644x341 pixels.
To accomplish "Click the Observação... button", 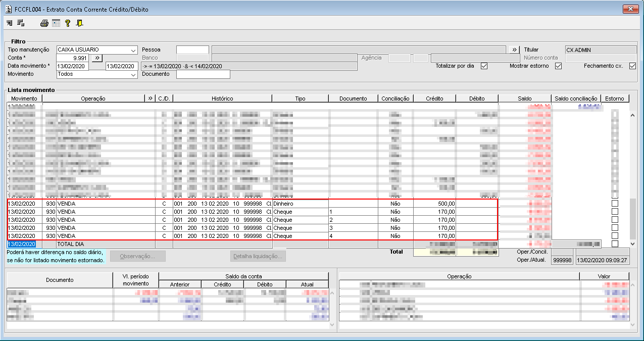I will (138, 257).
